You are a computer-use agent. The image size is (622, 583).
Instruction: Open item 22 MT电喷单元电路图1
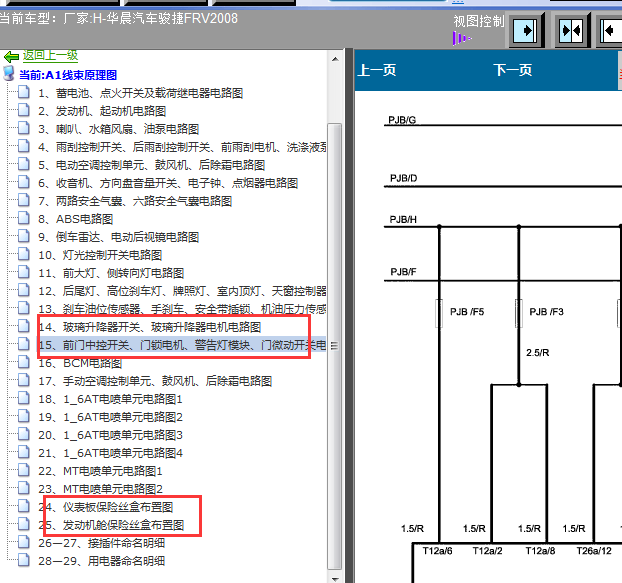[100, 471]
